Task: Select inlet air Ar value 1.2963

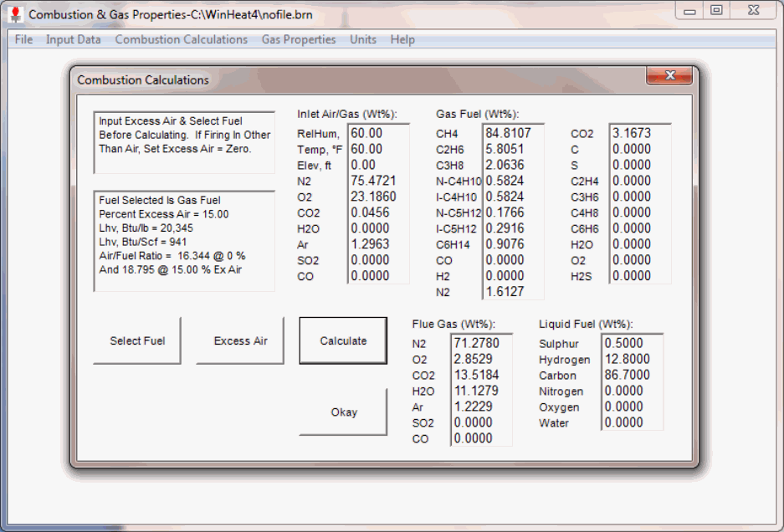Action: pyautogui.click(x=378, y=244)
